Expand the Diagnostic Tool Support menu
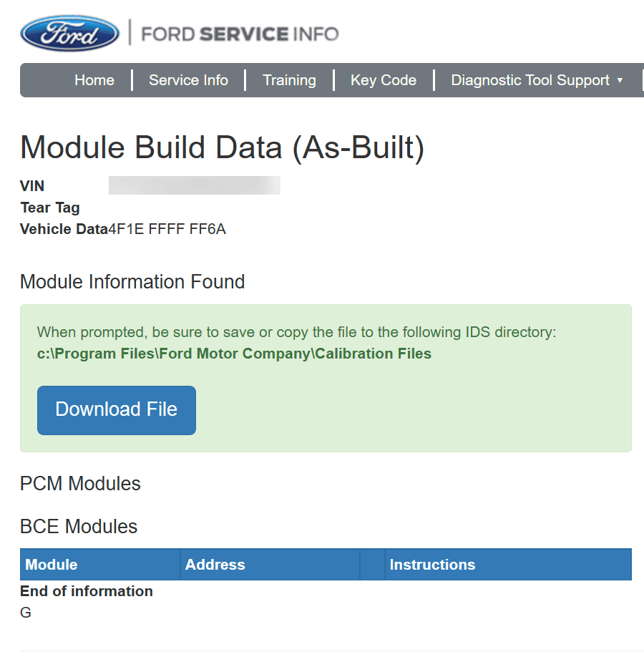 [x=530, y=80]
